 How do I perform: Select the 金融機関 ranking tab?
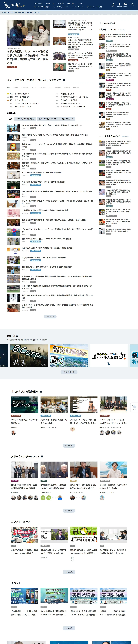pos(58,88)
